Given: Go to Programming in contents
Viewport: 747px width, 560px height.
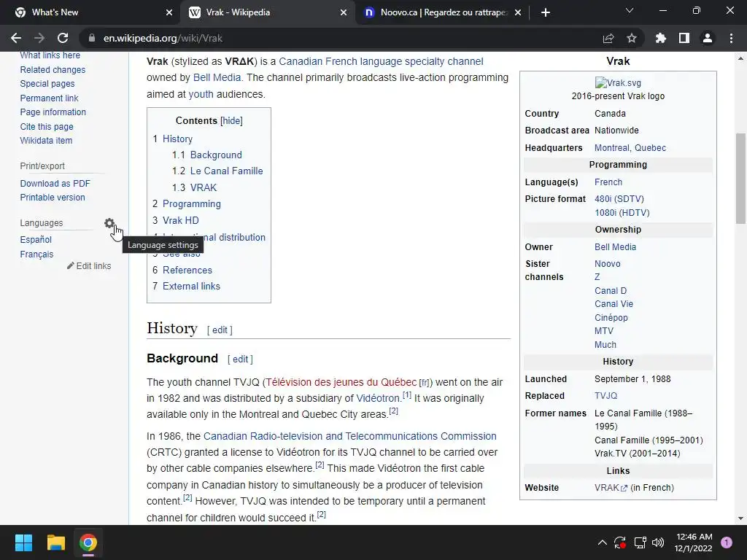Looking at the screenshot, I should 192,204.
